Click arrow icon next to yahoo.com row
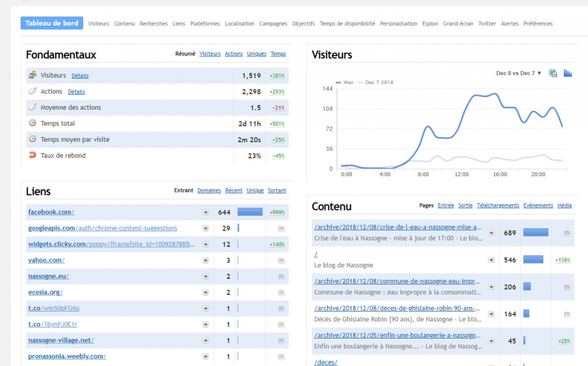 (x=206, y=260)
